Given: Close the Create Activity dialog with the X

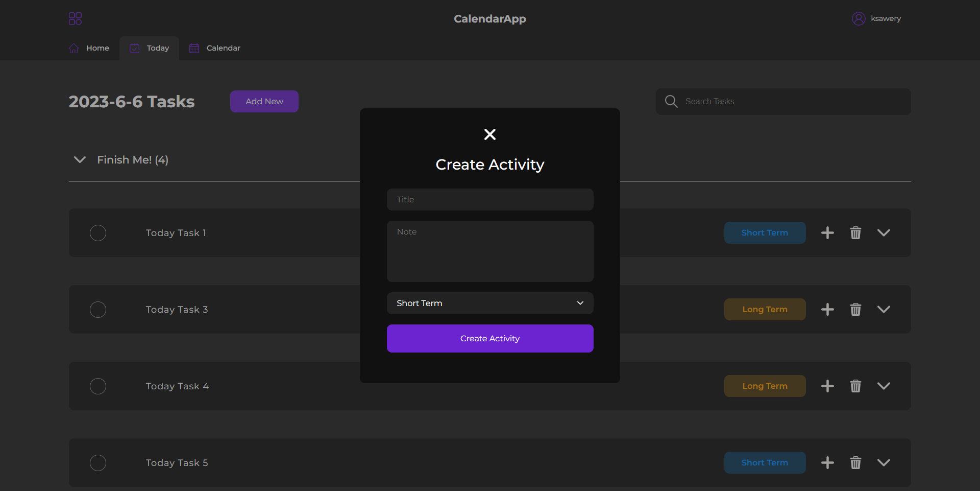Looking at the screenshot, I should (490, 134).
